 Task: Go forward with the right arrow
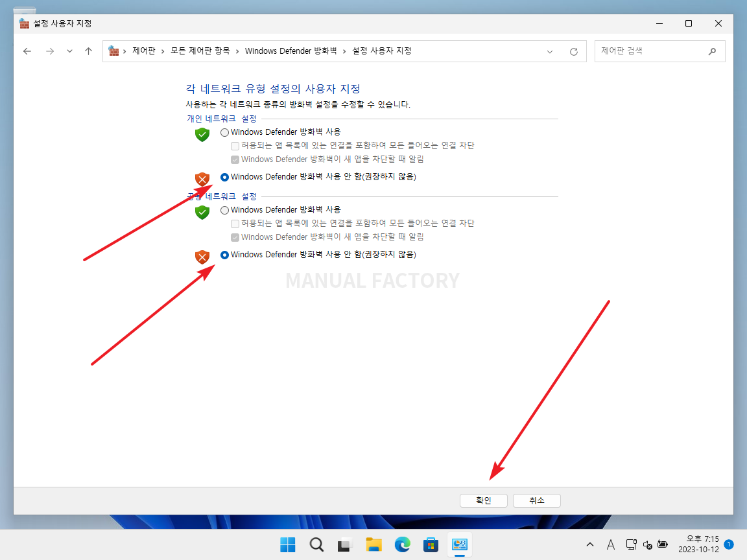coord(50,51)
